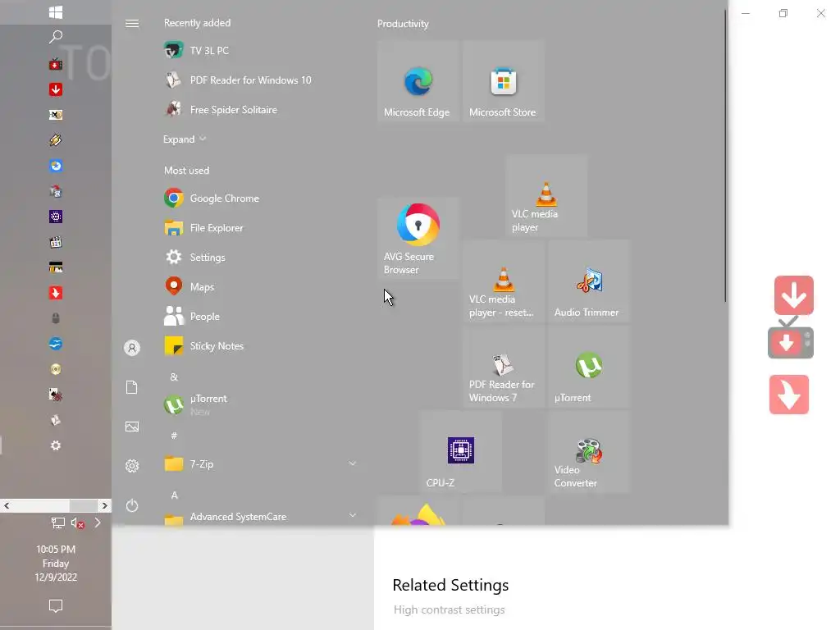840x630 pixels.
Task: Click the Windows Start button on taskbar
Action: tap(56, 11)
